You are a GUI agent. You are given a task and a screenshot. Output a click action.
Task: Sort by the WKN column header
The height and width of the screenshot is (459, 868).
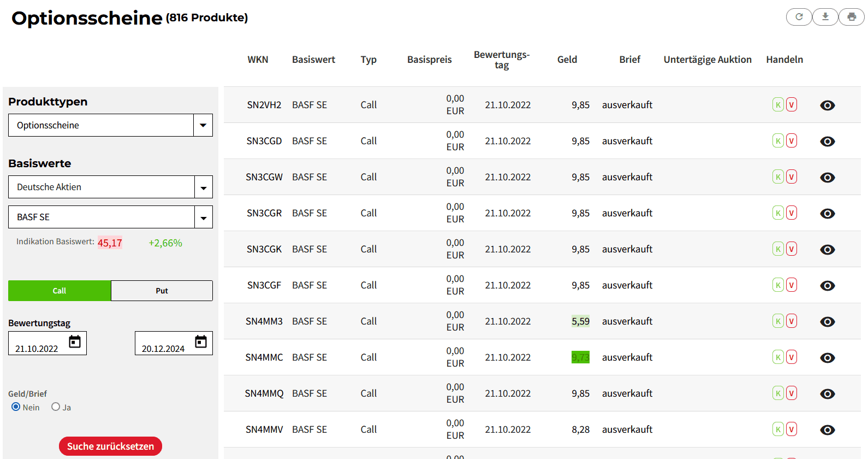[x=258, y=60]
